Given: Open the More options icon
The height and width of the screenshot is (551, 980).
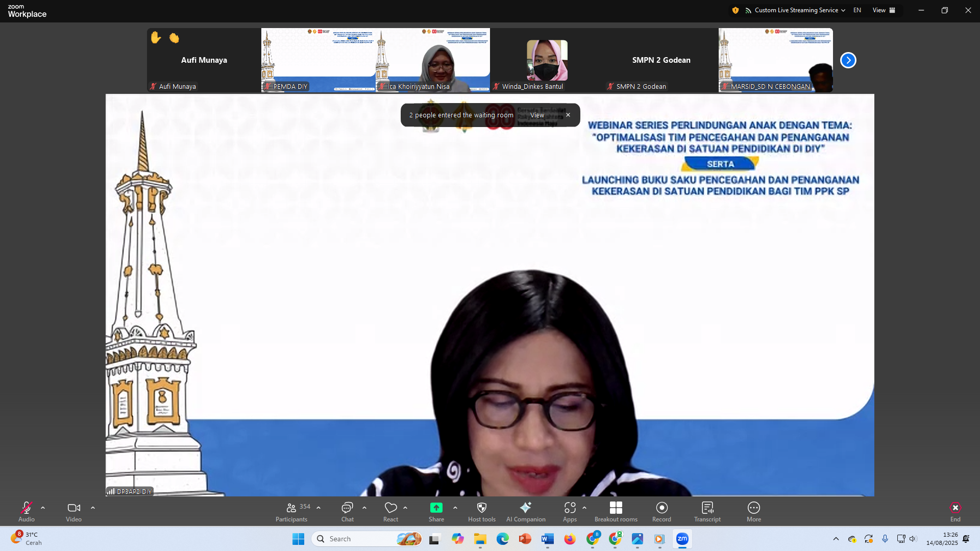Looking at the screenshot, I should [753, 508].
